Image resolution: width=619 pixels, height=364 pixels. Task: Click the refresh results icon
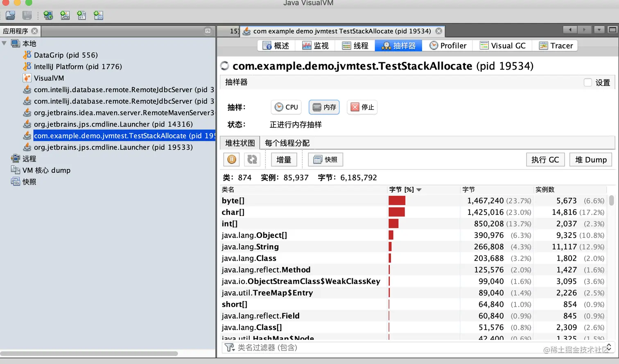pyautogui.click(x=252, y=159)
